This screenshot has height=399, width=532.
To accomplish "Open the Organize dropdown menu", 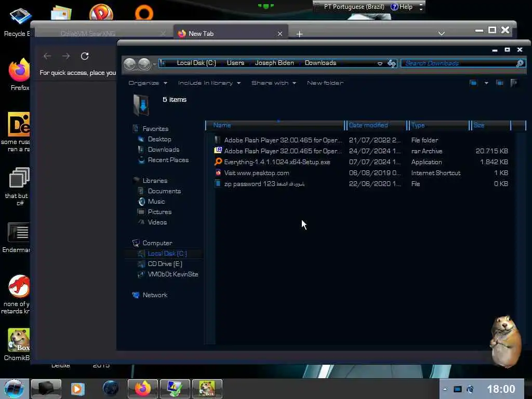I will pos(148,83).
